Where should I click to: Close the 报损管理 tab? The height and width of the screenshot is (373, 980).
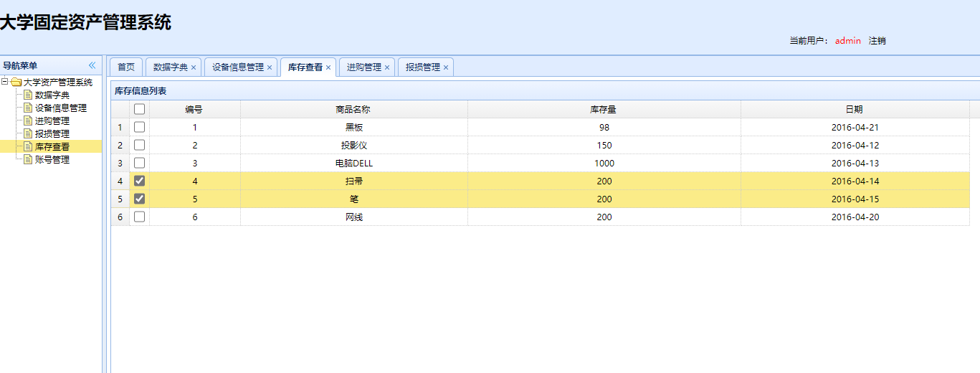446,67
